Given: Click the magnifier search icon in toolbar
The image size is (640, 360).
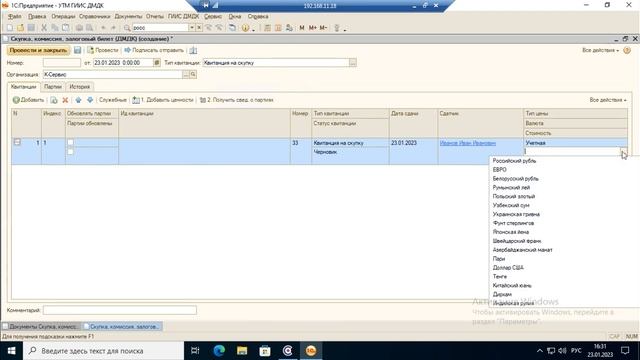Looking at the screenshot, I should [x=127, y=28].
